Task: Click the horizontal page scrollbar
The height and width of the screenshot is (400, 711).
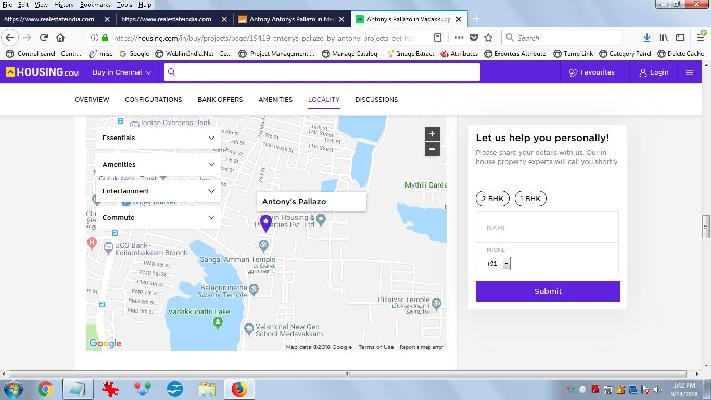Action: [348, 374]
